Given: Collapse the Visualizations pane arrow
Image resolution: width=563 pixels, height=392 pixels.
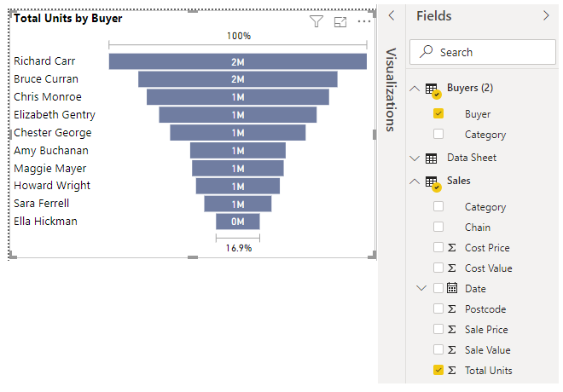Looking at the screenshot, I should click(392, 16).
